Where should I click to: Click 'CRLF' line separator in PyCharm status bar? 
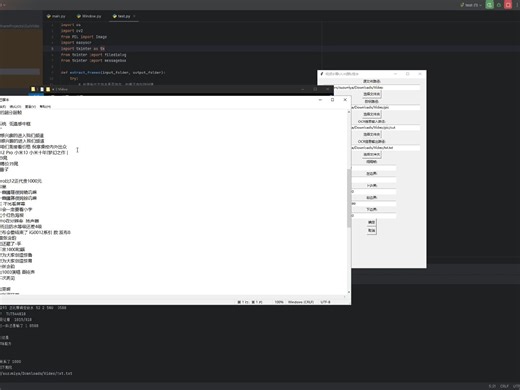[504, 386]
